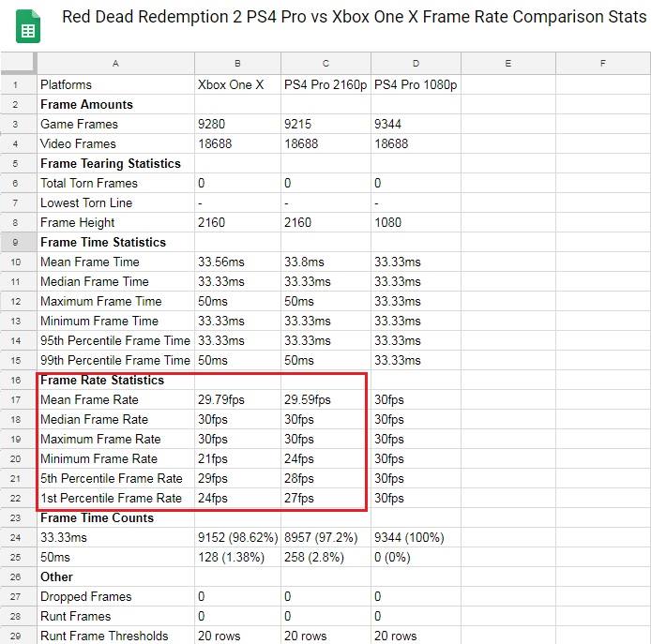Click the 'Total Torn Frames' cell
This screenshot has height=644, width=651.
click(x=115, y=183)
